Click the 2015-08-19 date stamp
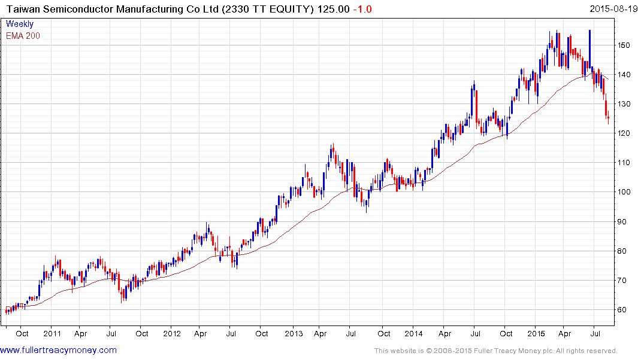This screenshot has width=644, height=359. click(613, 8)
